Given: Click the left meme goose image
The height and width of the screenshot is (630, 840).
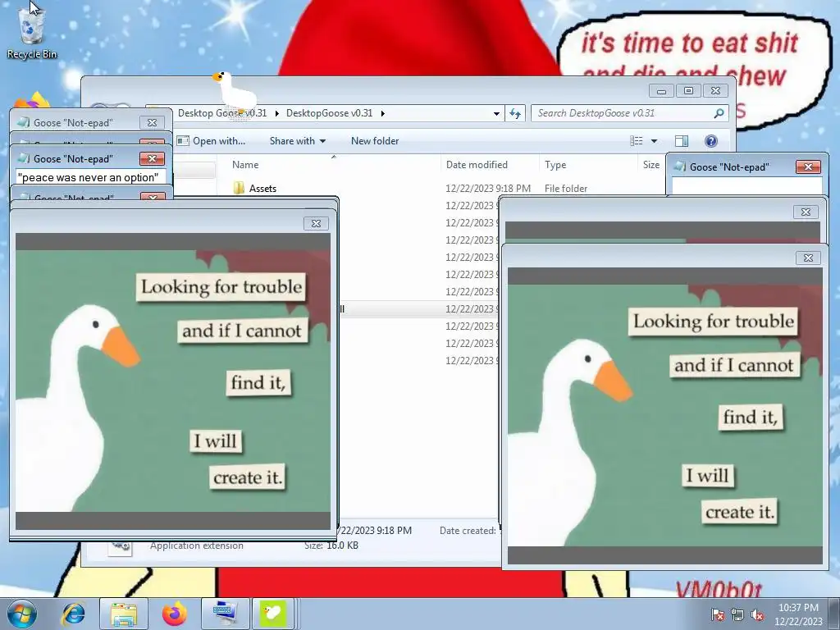Looking at the screenshot, I should 173,381.
